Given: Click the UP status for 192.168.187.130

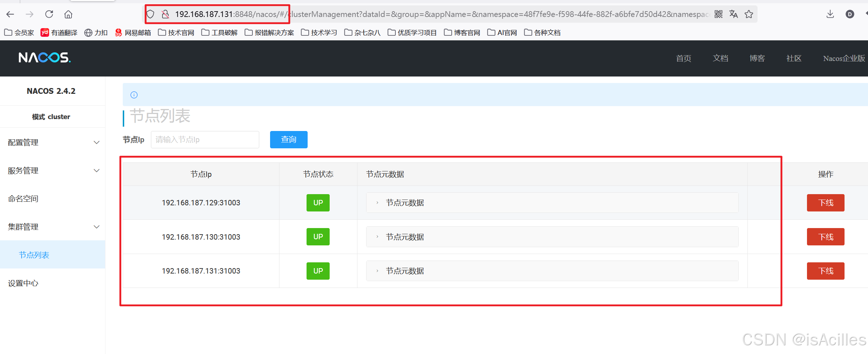Looking at the screenshot, I should click(318, 237).
